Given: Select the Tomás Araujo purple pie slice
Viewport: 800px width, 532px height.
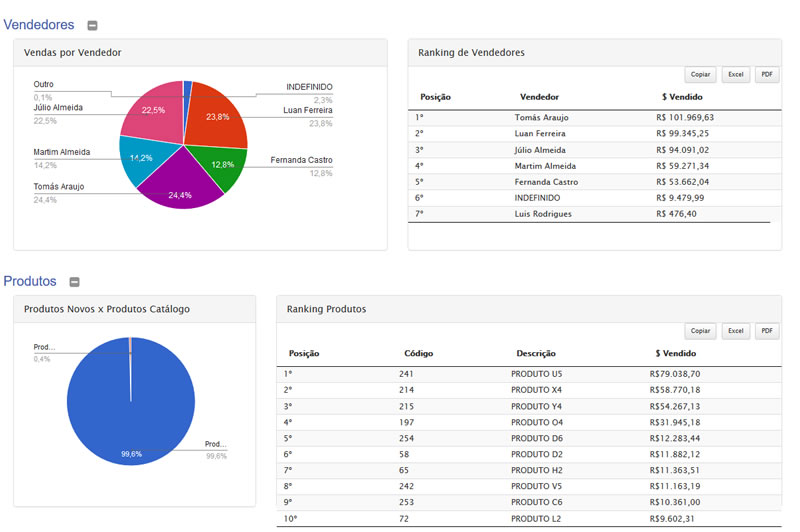Looking at the screenshot, I should [x=178, y=185].
